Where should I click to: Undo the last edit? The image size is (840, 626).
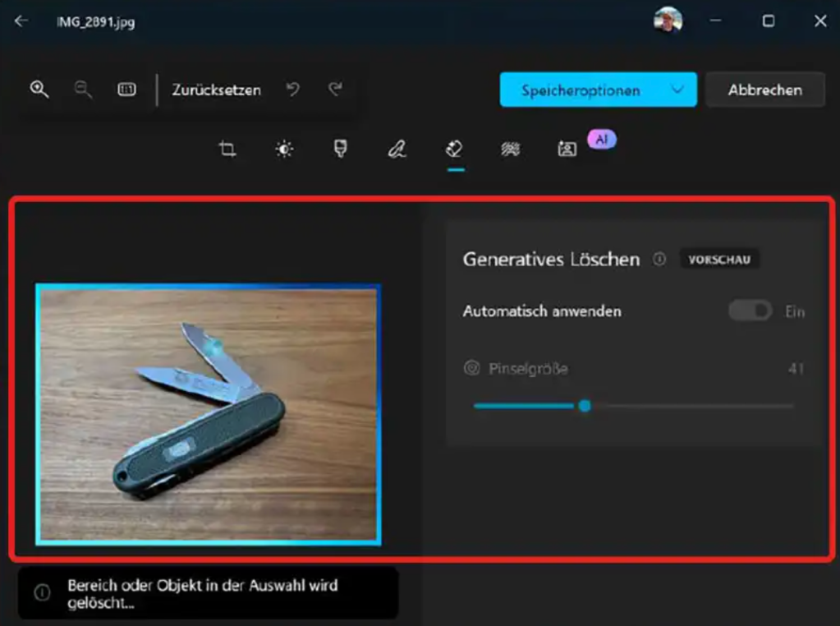[293, 90]
